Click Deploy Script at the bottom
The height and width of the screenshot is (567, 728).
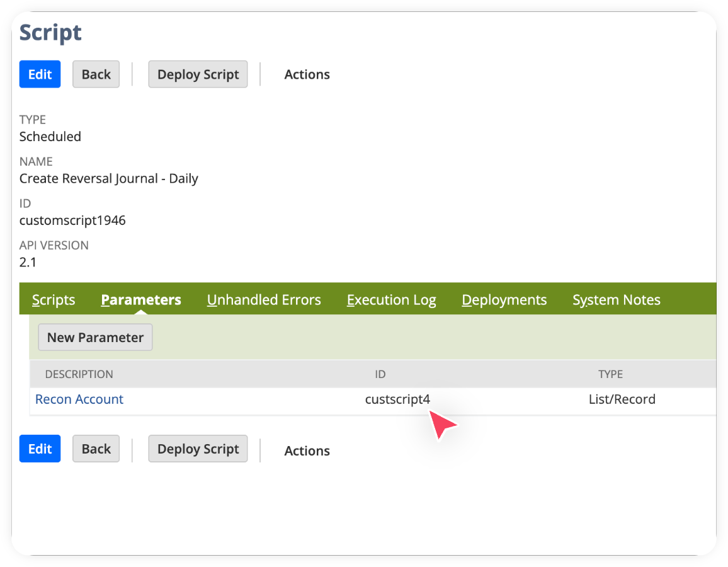(198, 449)
